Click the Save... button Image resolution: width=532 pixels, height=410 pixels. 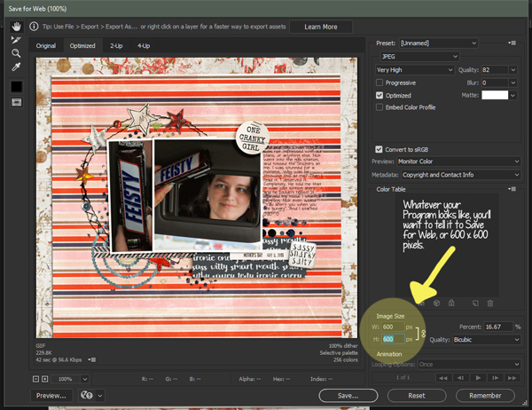click(x=348, y=396)
